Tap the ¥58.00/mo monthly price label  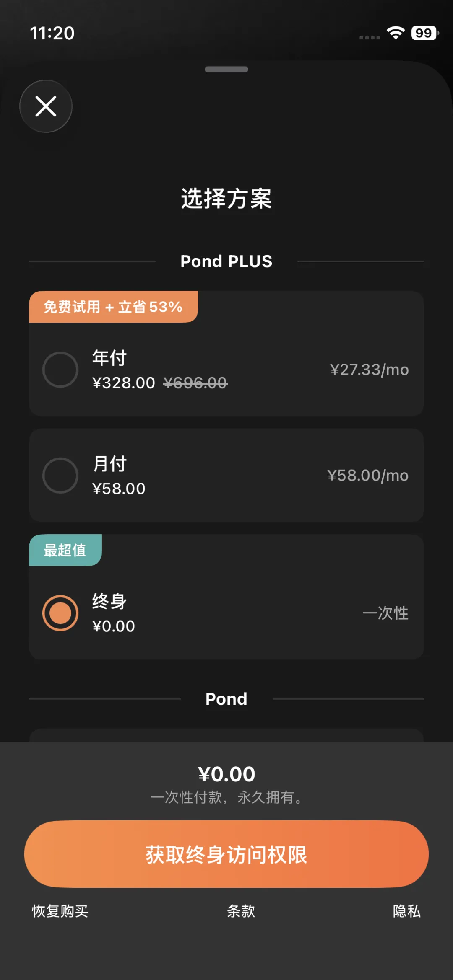tap(368, 475)
